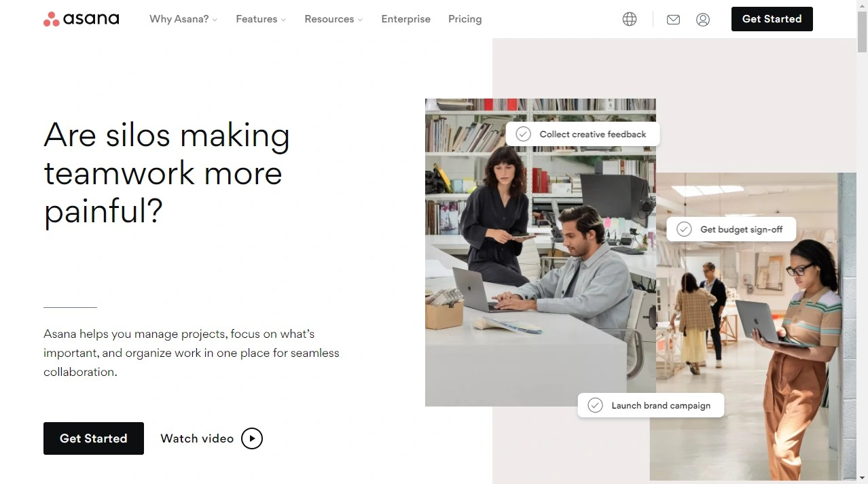Click the envelope contact icon

[673, 20]
